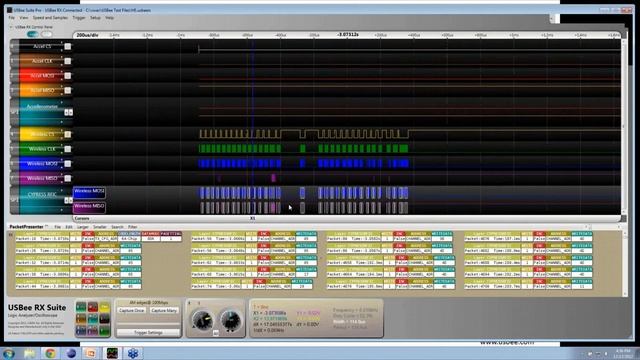Click the teal tile in the grid's middle row
The image size is (640, 360).
[93, 319]
